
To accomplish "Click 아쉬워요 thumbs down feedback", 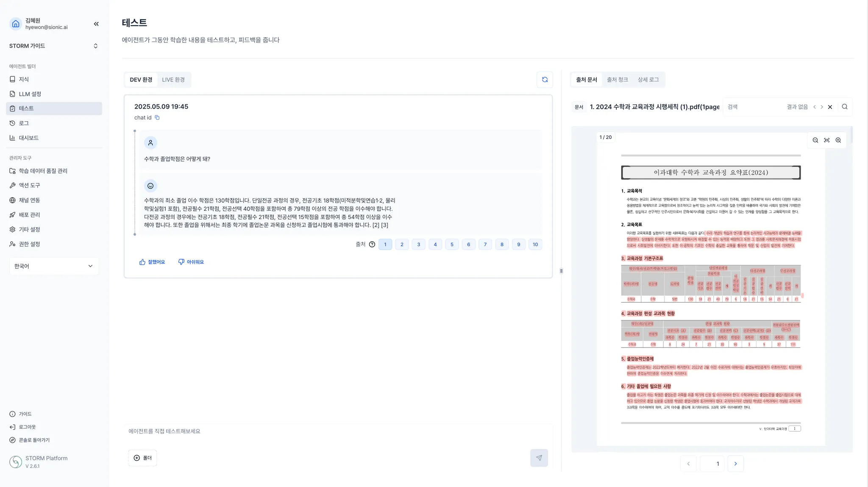I will 191,262.
